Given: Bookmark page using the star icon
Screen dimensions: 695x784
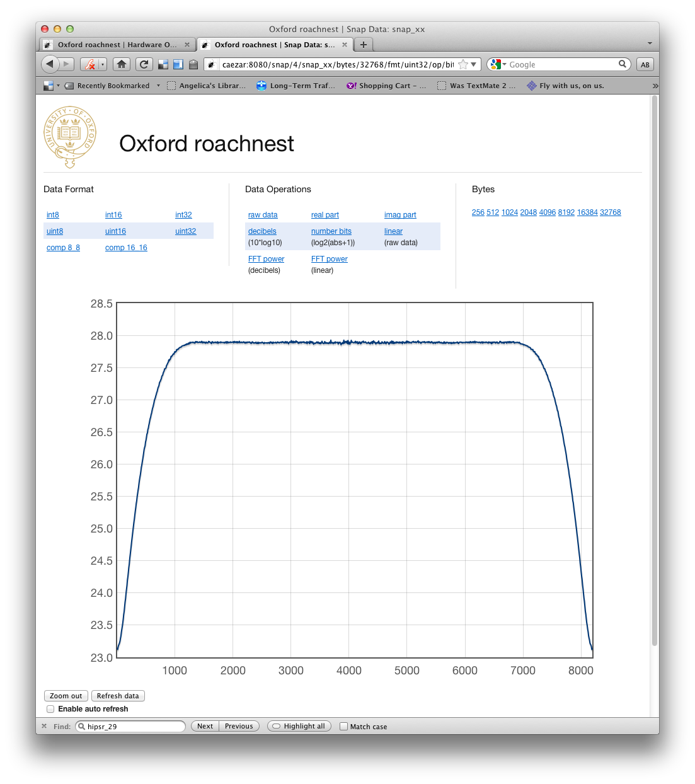Looking at the screenshot, I should [463, 64].
